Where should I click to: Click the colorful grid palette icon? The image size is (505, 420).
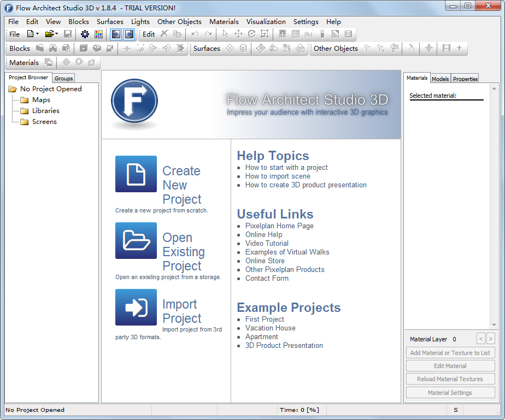point(98,34)
